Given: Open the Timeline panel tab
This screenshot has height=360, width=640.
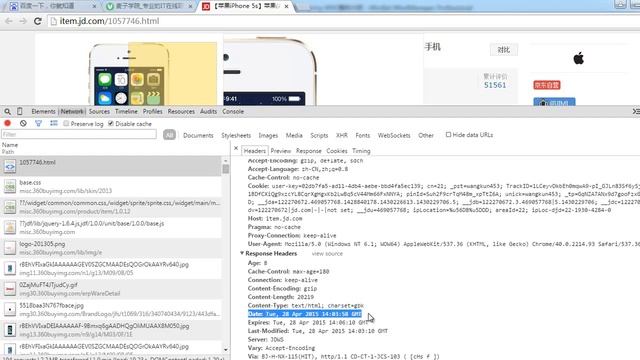Looking at the screenshot, I should pyautogui.click(x=126, y=111).
